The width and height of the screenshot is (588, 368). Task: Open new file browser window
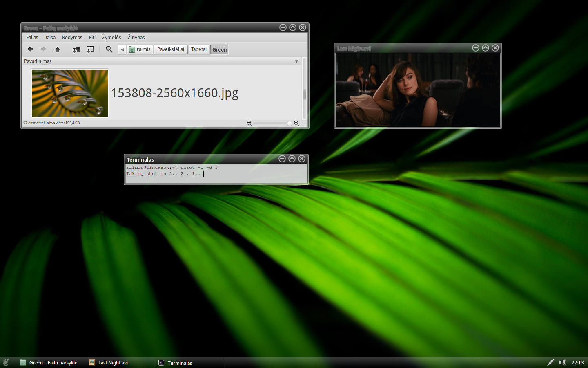pos(90,49)
